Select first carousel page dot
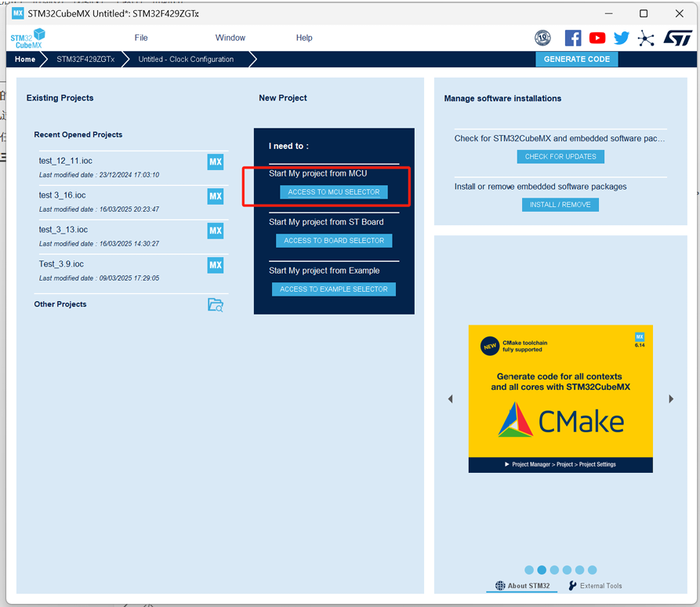The height and width of the screenshot is (607, 700). [x=529, y=570]
